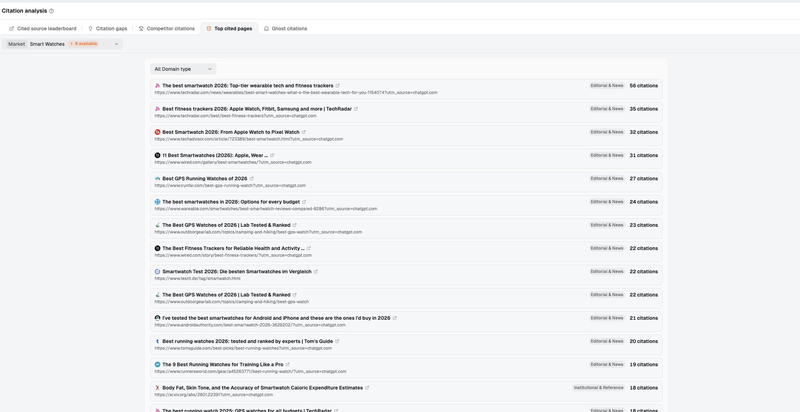800x412 pixels.
Task: Click the arxiv.org abs URL text
Action: tap(214, 395)
